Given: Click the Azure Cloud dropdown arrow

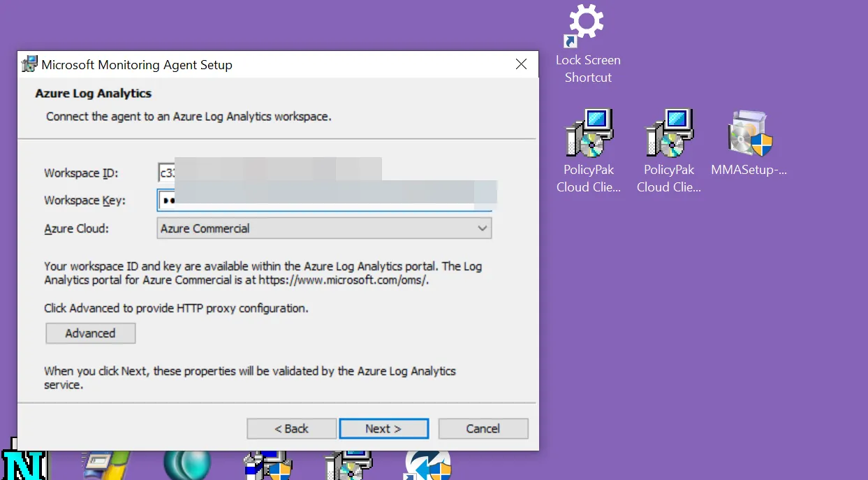Looking at the screenshot, I should [x=482, y=228].
